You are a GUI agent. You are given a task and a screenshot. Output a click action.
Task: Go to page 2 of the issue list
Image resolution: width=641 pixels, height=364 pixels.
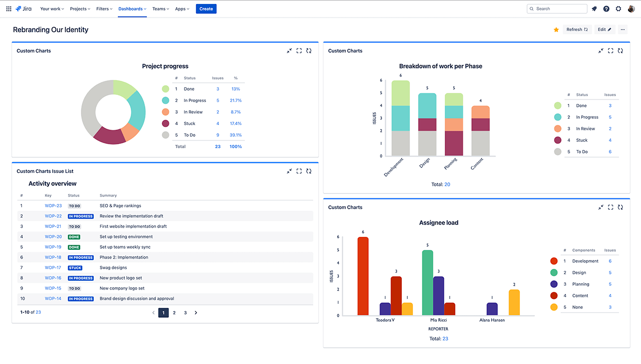coord(174,312)
